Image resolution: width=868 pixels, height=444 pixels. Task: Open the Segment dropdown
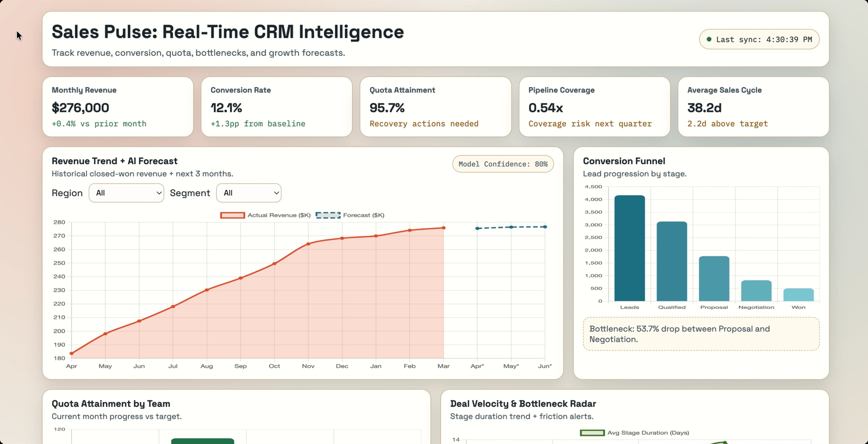249,193
